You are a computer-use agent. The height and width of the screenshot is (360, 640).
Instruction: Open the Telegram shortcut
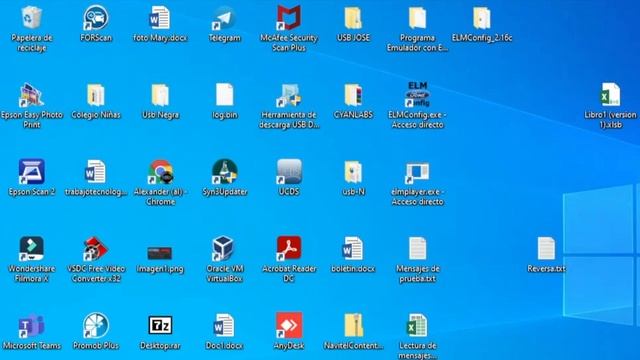(x=224, y=19)
